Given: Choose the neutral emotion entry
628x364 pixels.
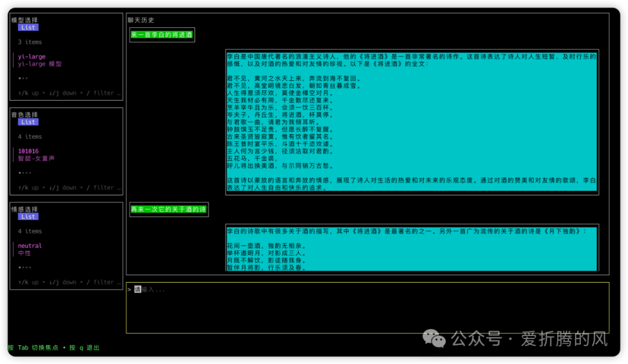Looking at the screenshot, I should (30, 246).
